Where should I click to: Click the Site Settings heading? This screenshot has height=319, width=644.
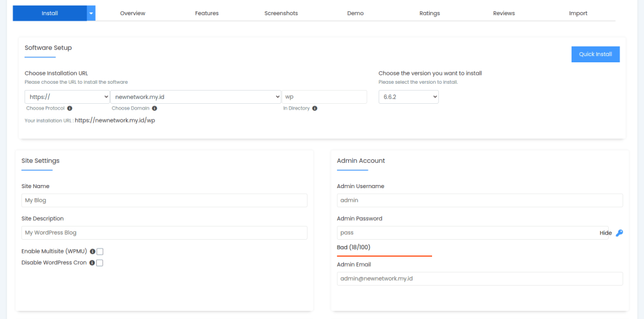pos(40,160)
